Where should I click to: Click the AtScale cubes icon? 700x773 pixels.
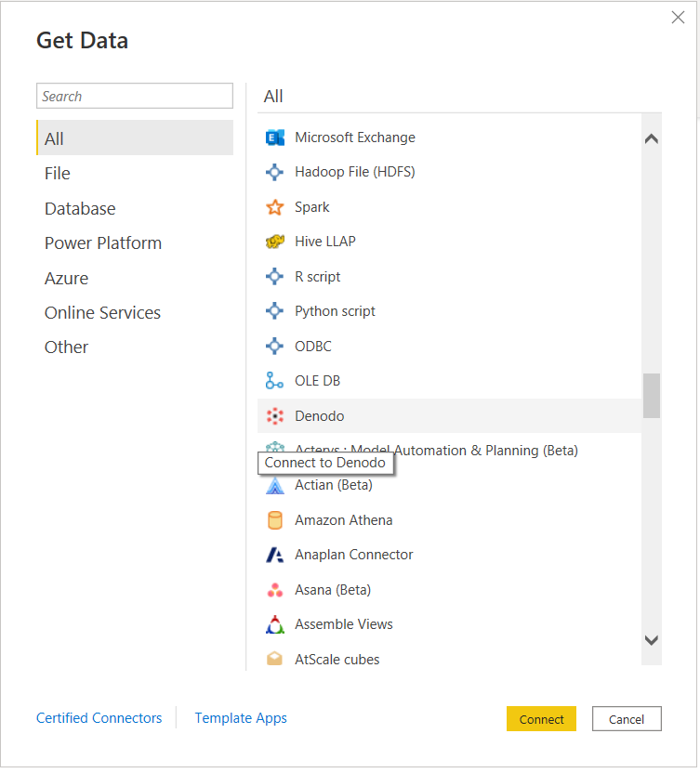coord(274,659)
